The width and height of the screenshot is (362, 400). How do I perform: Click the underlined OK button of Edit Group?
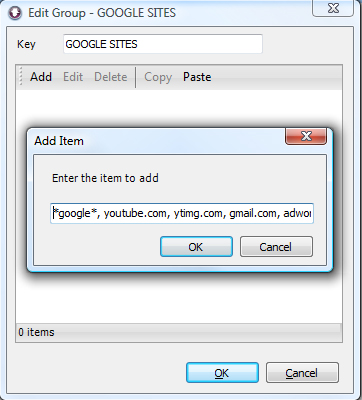click(222, 373)
